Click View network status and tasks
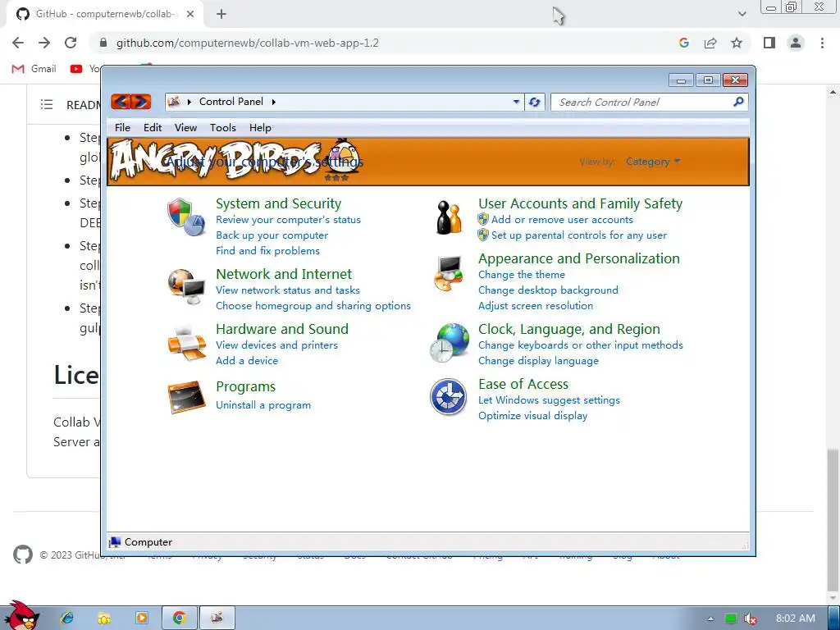840x630 pixels. coord(288,290)
